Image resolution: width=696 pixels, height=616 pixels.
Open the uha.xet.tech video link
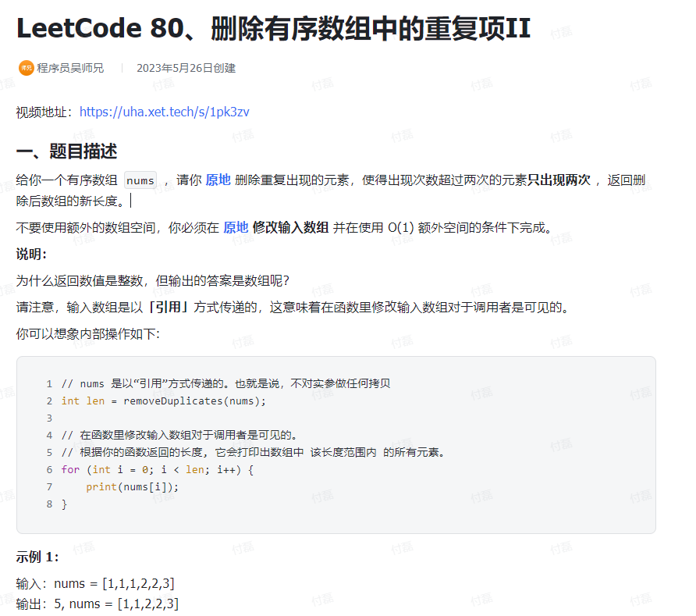(164, 112)
